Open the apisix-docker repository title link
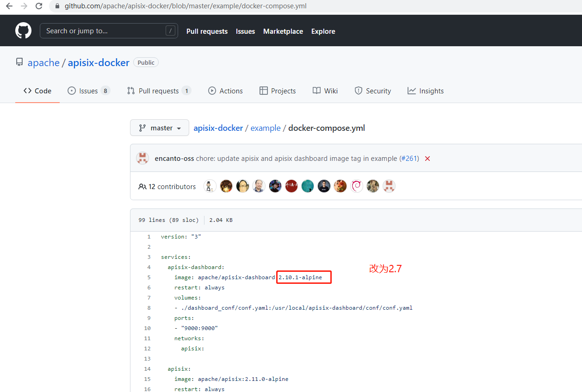The width and height of the screenshot is (582, 392). pos(99,63)
